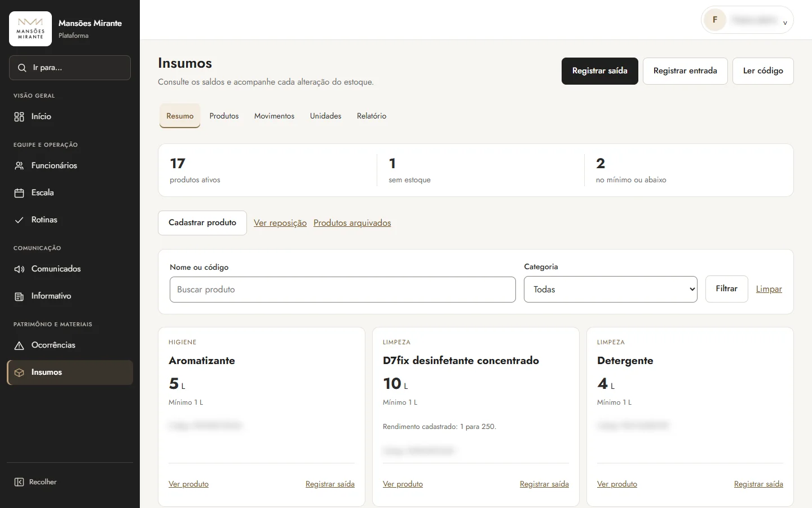Click the Buscar produto search field
812x508 pixels.
pyautogui.click(x=343, y=290)
